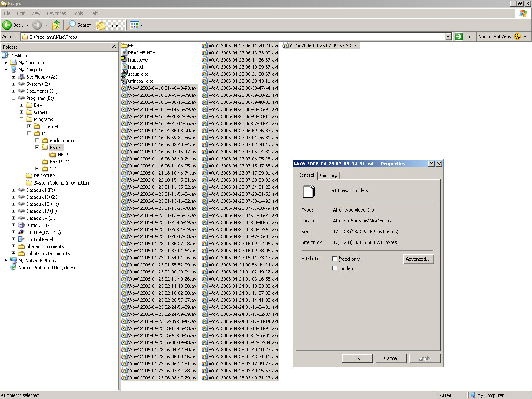Collapse the Programs (E:) drive node
The image size is (532, 399).
tap(13, 98)
